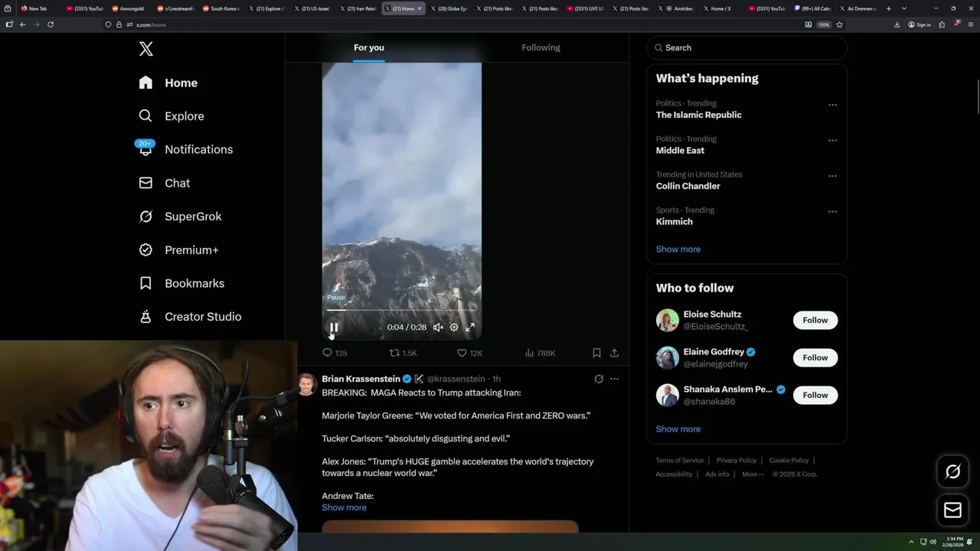Bookmark the video post
Viewport: 980px width, 551px height.
coord(596,353)
